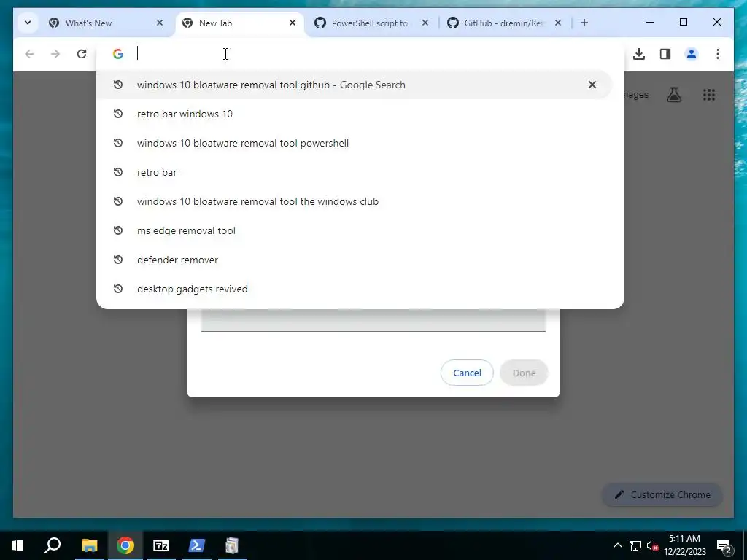This screenshot has width=747, height=560.
Task: Open the muted volume tray icon
Action: click(653, 545)
